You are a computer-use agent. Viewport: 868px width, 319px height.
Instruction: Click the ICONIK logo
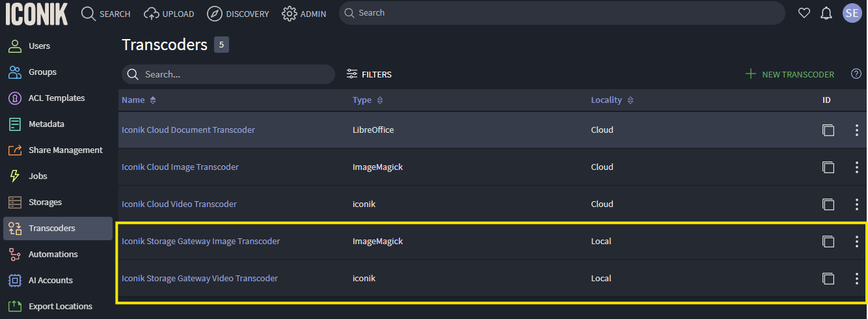pos(36,14)
